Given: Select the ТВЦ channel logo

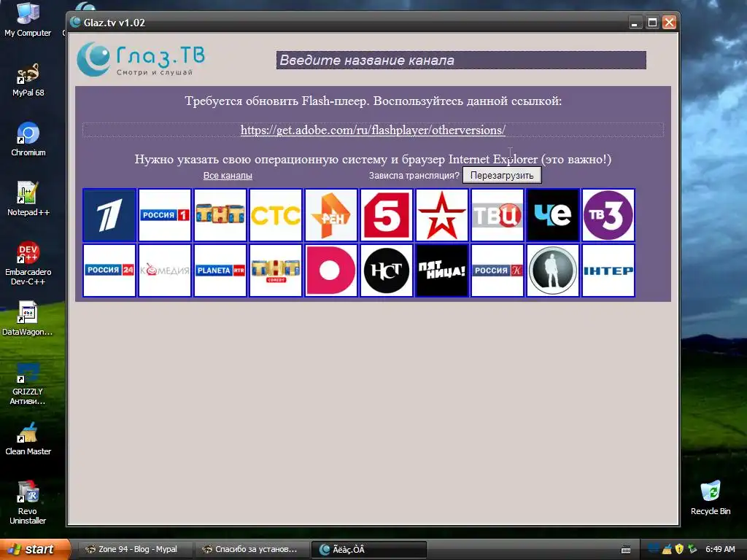Looking at the screenshot, I should 498,215.
